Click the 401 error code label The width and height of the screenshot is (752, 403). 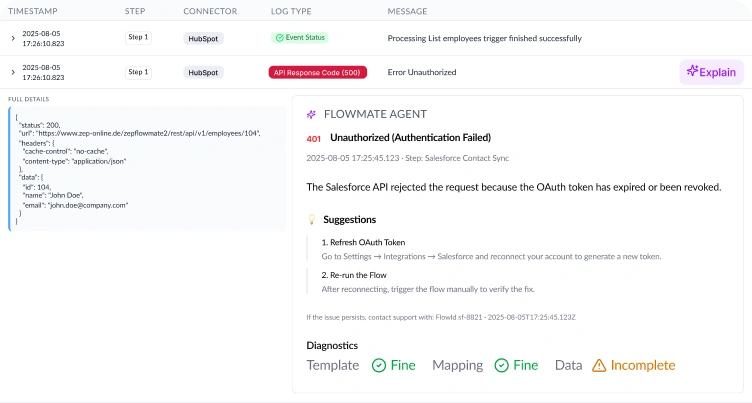point(313,138)
